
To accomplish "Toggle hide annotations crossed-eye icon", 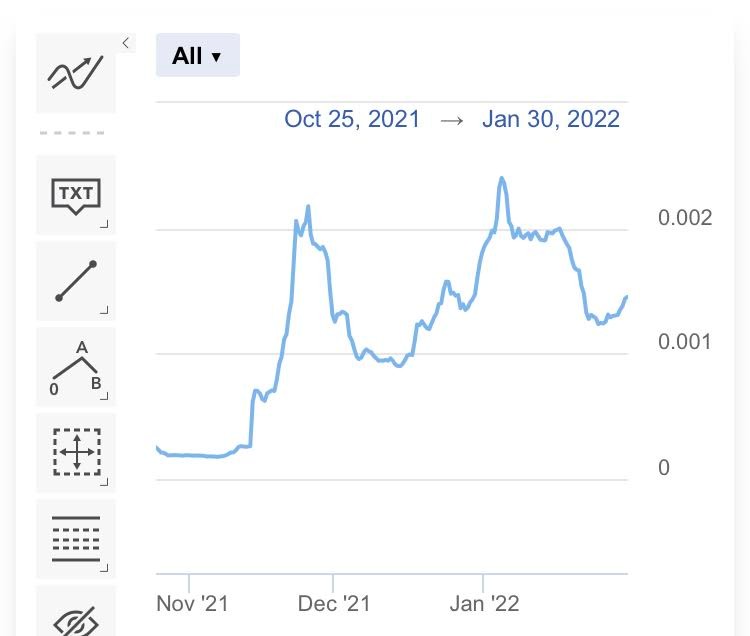I will (76, 619).
